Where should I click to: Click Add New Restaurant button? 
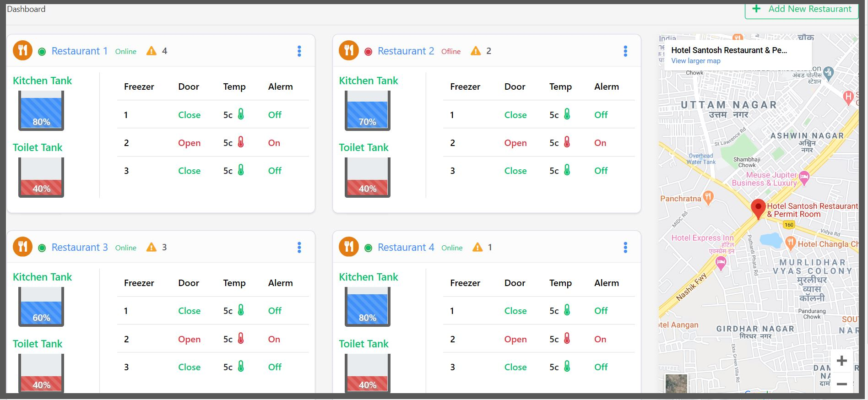click(x=802, y=9)
